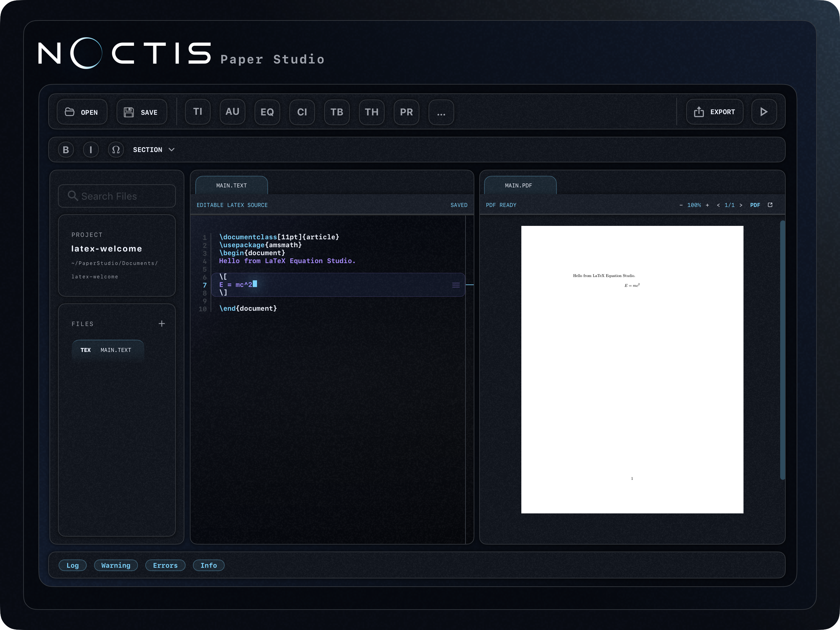This screenshot has height=630, width=840.
Task: Click the PDF preview scrollbar
Action: coord(782,350)
